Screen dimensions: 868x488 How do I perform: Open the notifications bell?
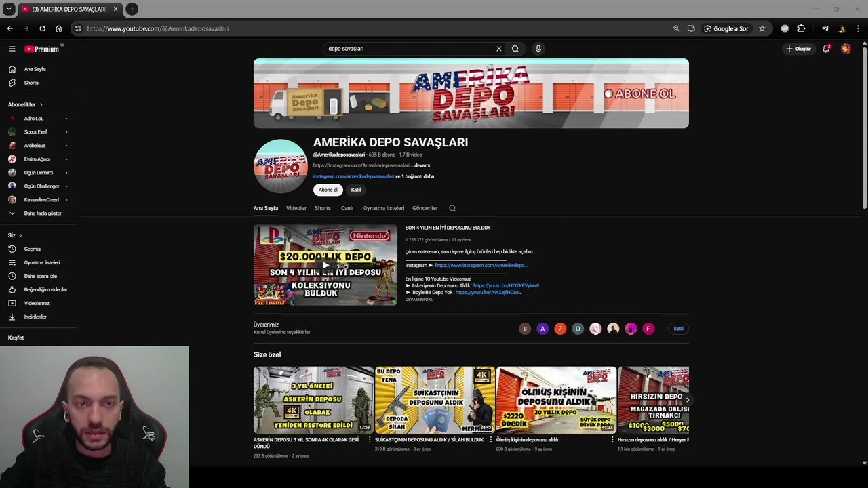[x=826, y=49]
